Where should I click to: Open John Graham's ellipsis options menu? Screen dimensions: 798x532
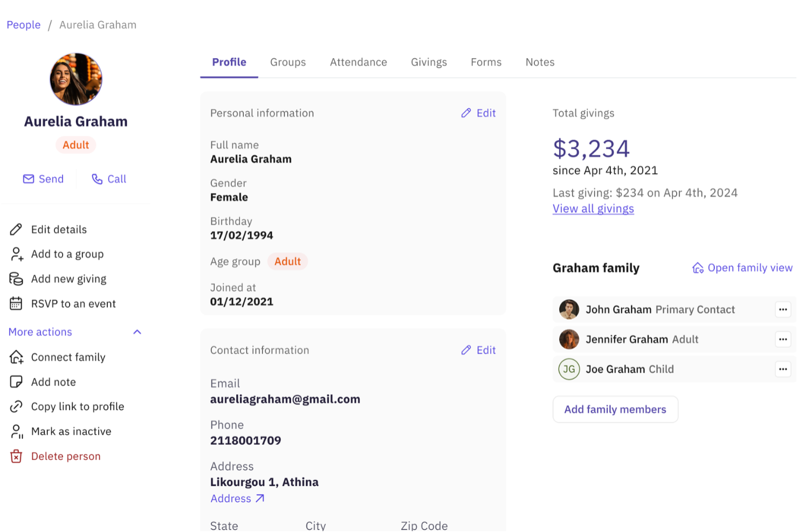click(x=783, y=309)
